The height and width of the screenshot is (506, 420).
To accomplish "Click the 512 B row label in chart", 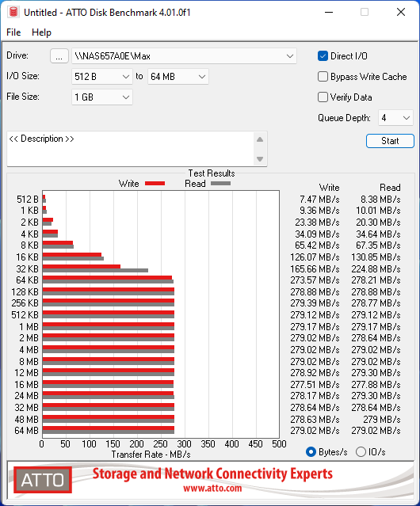I will [x=28, y=200].
